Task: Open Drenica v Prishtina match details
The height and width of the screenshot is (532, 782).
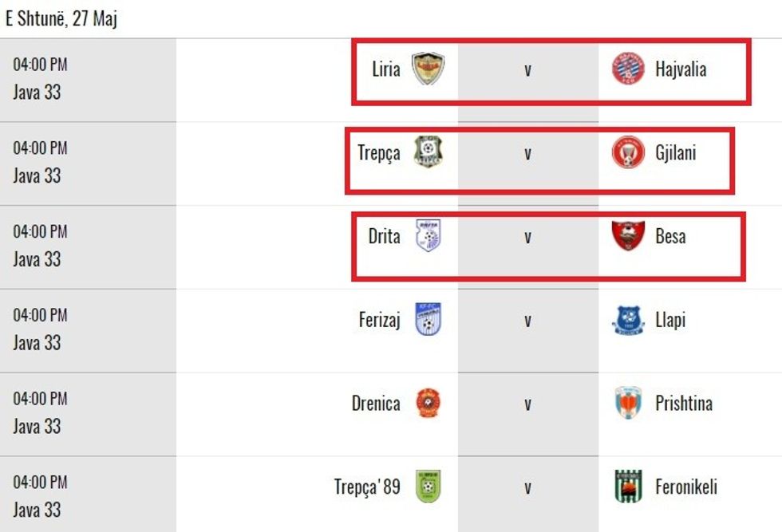Action: pos(527,404)
